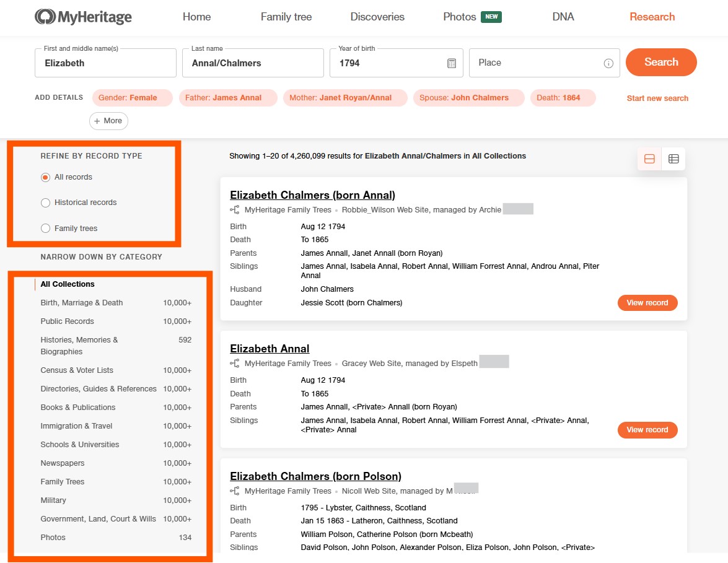Click family tree icon beside Nicoll Web Site

pos(235,491)
